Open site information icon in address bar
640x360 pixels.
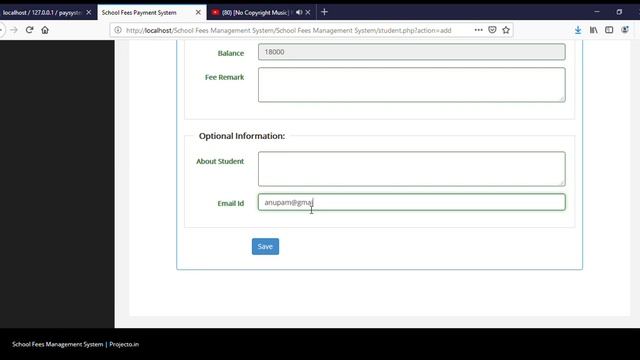[118, 30]
